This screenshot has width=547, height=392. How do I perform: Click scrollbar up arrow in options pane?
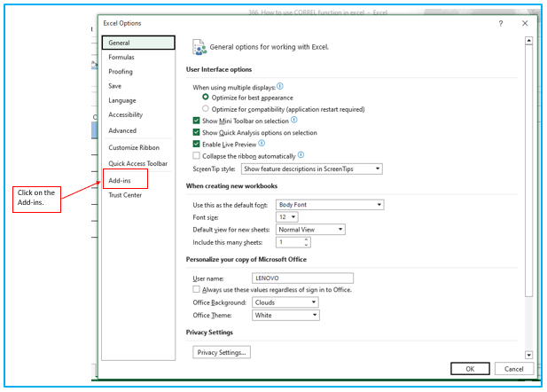[x=529, y=41]
